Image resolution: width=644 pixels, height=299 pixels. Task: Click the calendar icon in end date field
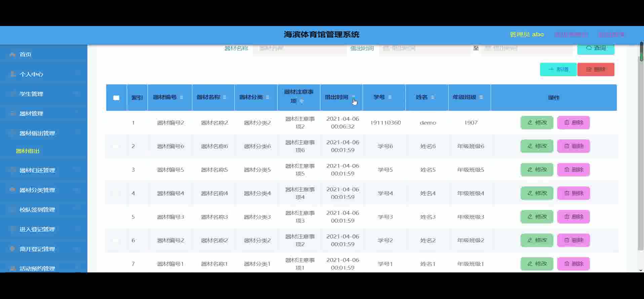tap(488, 48)
